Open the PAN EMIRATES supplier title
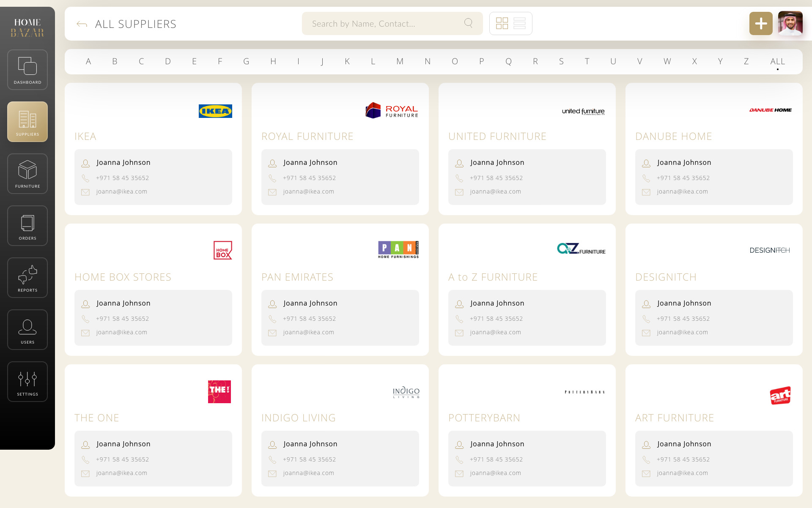 (297, 277)
